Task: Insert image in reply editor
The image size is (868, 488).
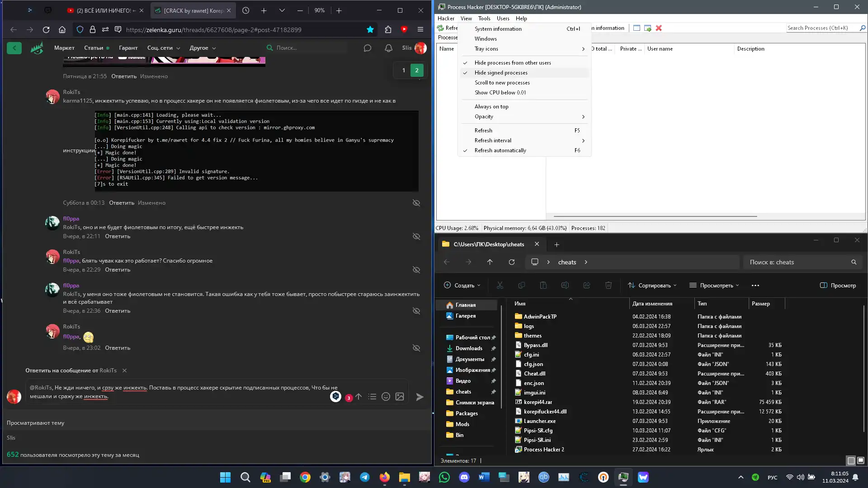Action: pos(400,397)
